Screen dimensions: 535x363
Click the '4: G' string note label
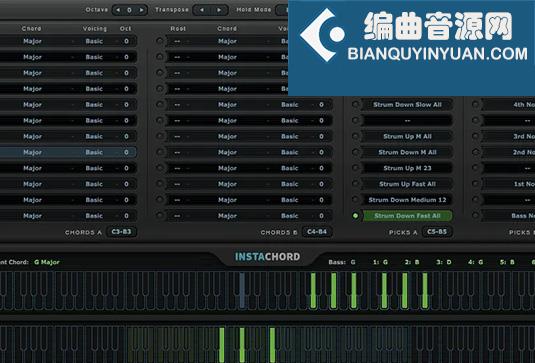(x=475, y=262)
